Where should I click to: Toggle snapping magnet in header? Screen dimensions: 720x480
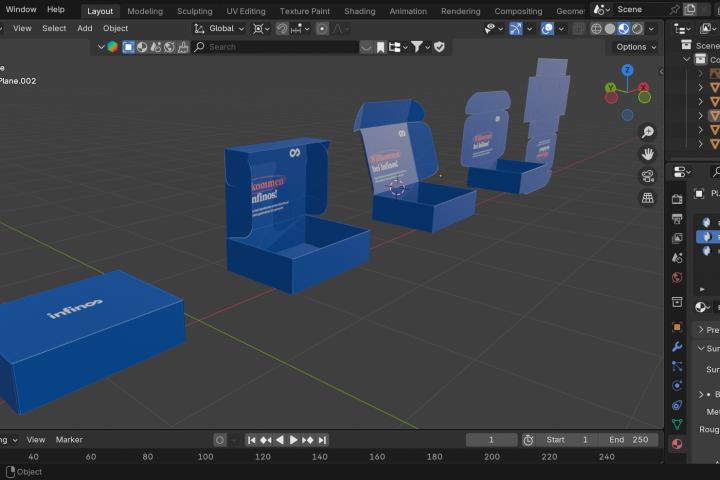(281, 29)
